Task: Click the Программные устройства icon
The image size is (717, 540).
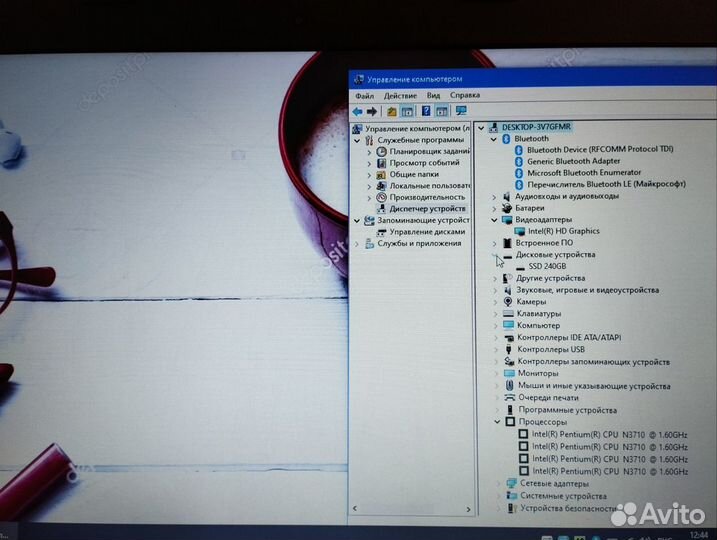Action: click(x=510, y=410)
